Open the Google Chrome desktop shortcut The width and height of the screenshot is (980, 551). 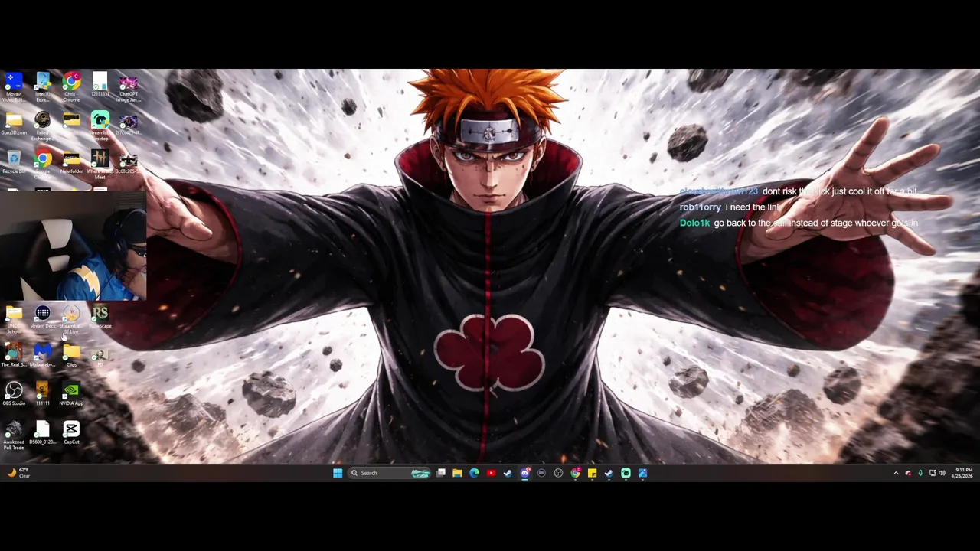click(43, 162)
